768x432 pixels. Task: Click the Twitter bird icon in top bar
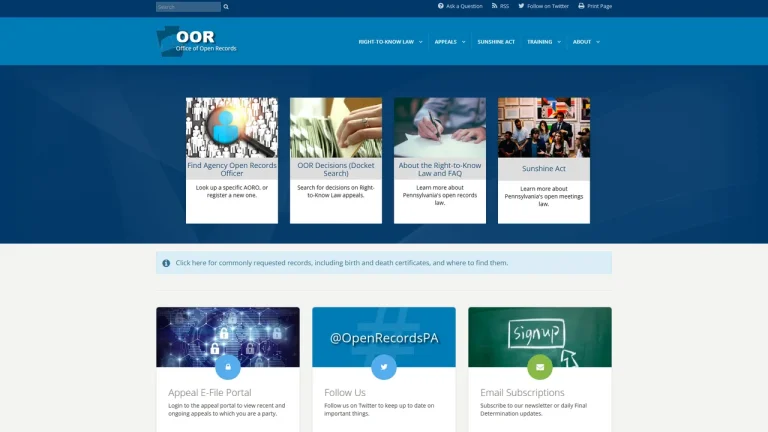(x=521, y=6)
